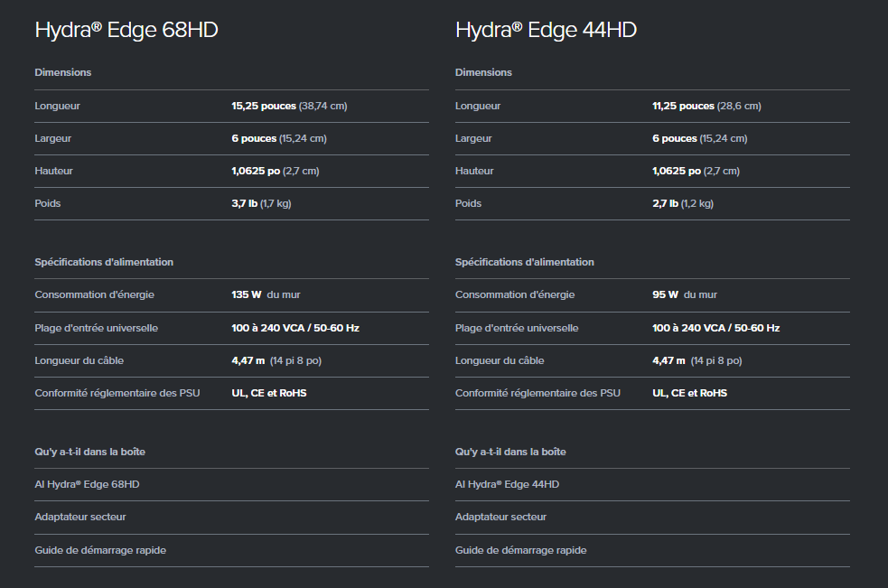Click the power value "135 W du mur"
This screenshot has width=888, height=588.
click(x=266, y=294)
